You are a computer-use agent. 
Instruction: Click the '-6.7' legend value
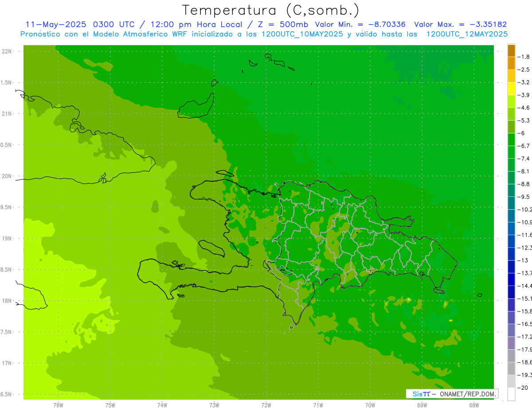(x=524, y=146)
